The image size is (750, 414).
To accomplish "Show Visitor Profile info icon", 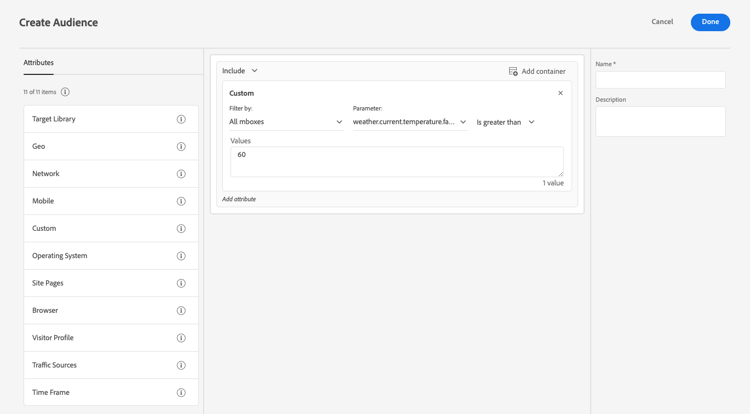I will 181,338.
